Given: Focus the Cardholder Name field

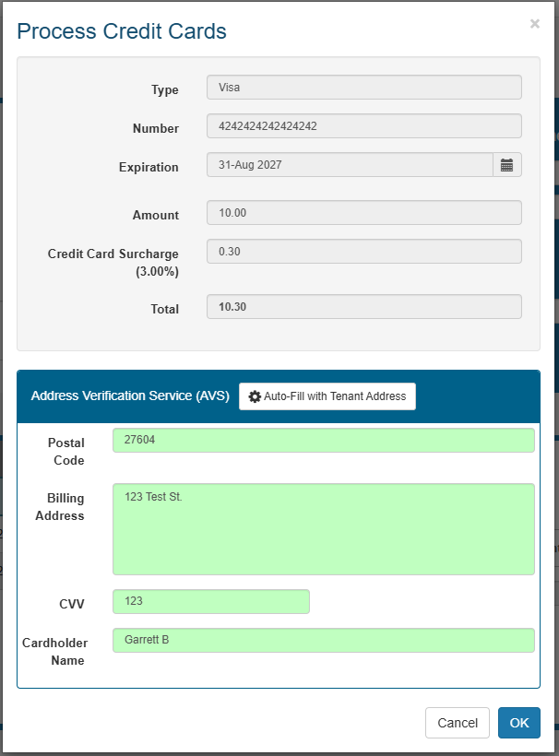Looking at the screenshot, I should 324,640.
